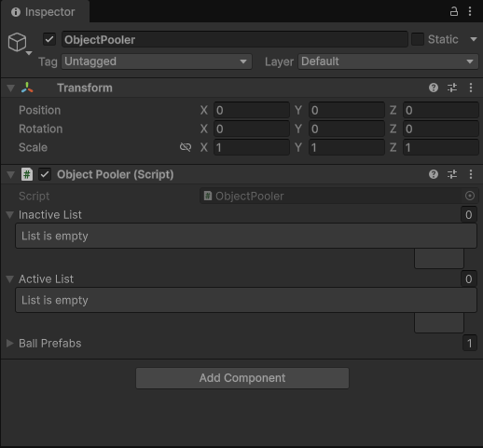Open the Tag dropdown showing Untagged
Screen dimensions: 483x448
tap(157, 61)
